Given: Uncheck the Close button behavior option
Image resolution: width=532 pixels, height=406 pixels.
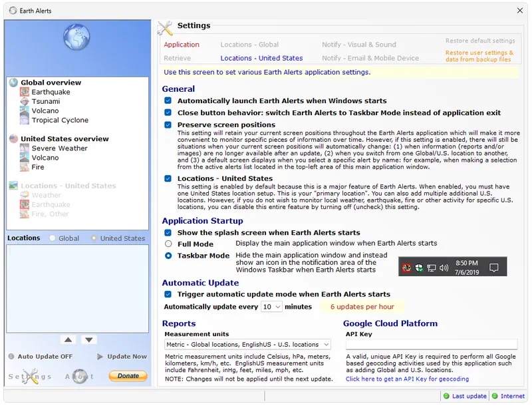Looking at the screenshot, I should [168, 112].
